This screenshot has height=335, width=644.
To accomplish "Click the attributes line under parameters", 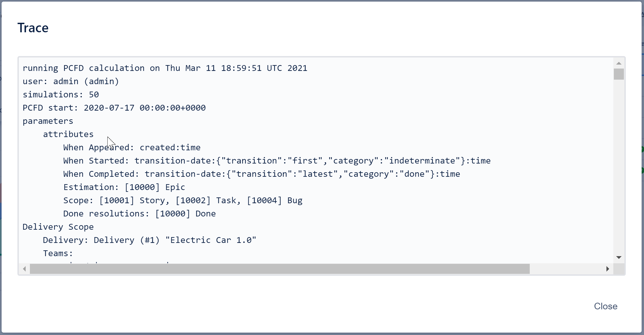I will 68,134.
